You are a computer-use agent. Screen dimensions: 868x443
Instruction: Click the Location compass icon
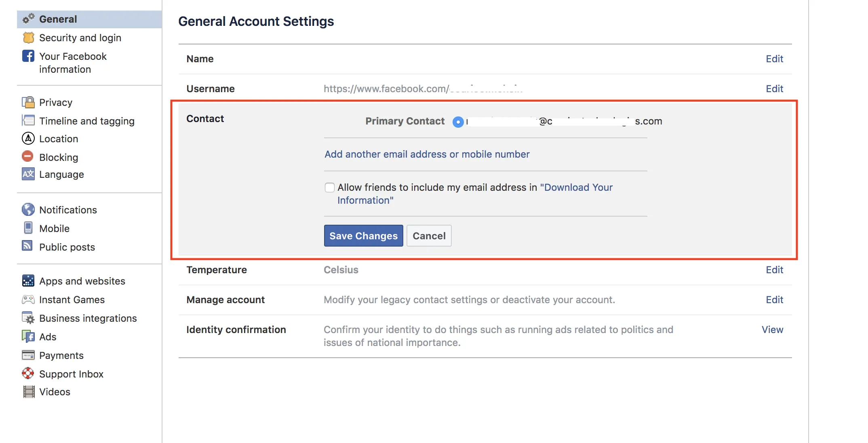(28, 138)
